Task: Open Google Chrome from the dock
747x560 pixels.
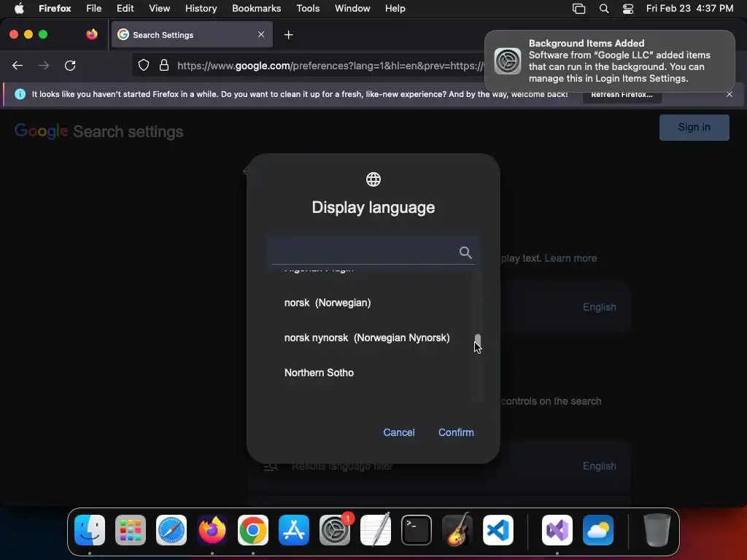Action: point(253,530)
